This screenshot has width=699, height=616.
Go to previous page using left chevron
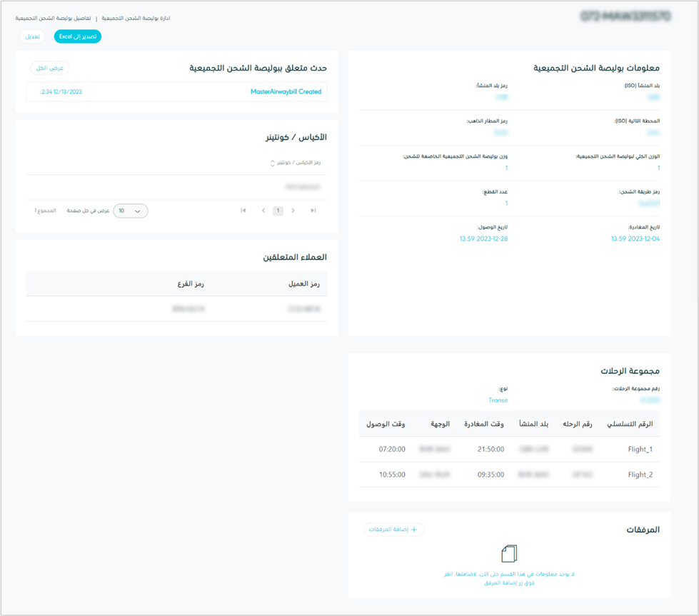263,211
